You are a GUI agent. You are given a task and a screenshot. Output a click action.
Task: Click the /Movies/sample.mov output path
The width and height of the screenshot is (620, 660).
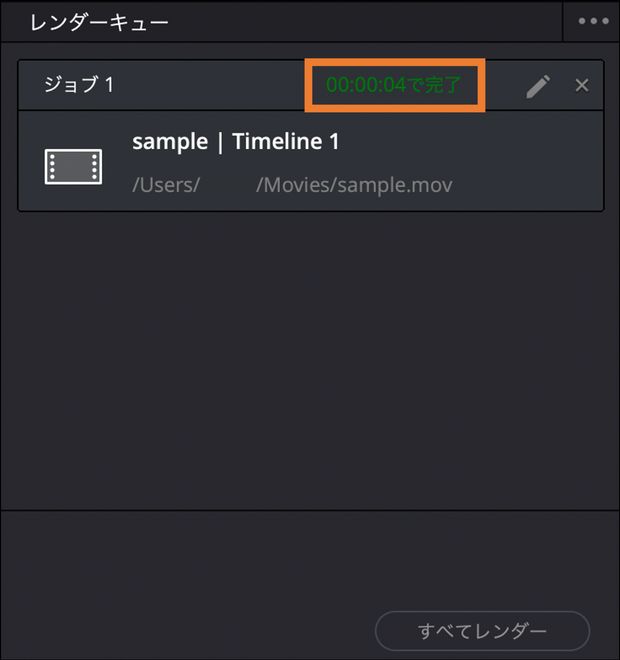tap(354, 185)
